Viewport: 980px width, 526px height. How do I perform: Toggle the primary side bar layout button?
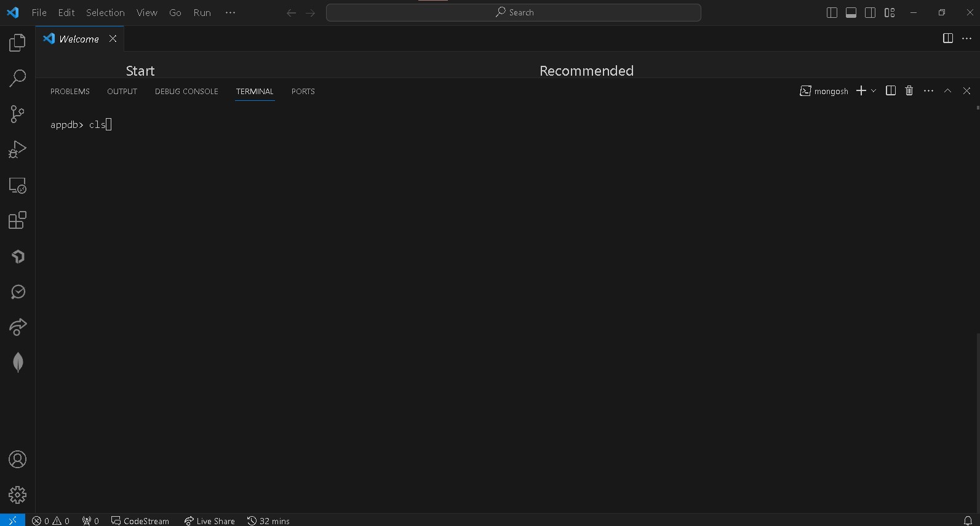[x=832, y=13]
